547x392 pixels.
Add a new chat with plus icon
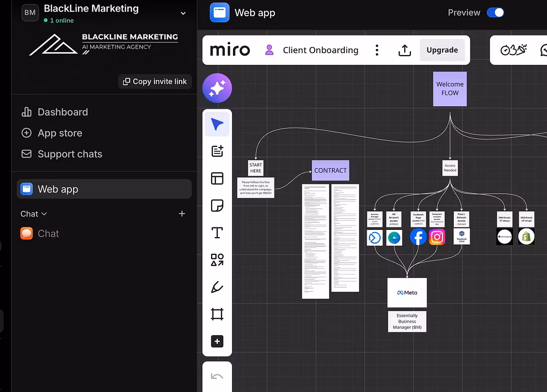(182, 214)
